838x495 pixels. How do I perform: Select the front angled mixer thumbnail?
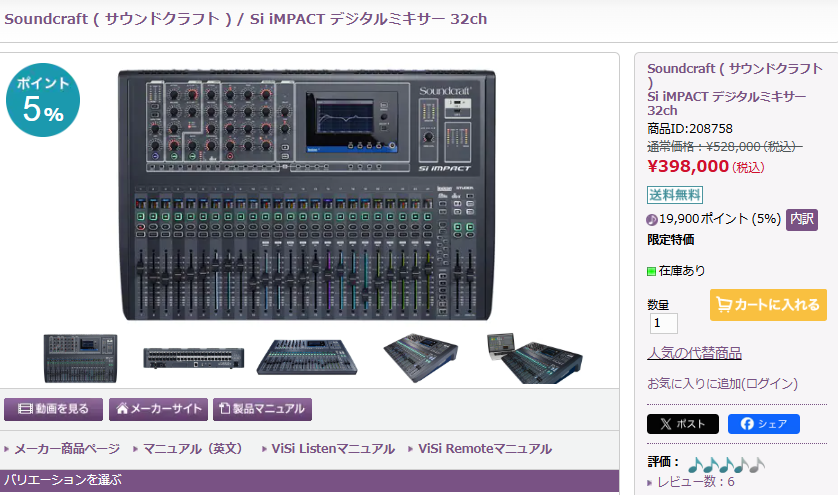coord(307,357)
